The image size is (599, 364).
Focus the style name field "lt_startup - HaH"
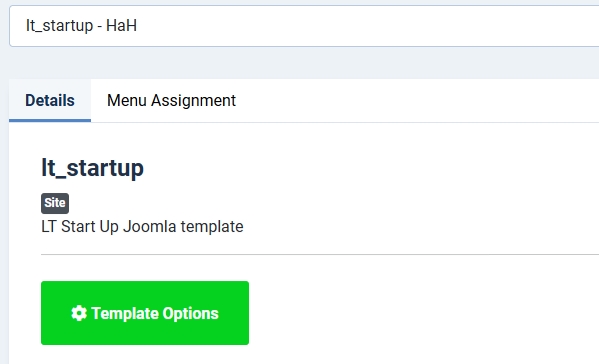click(x=304, y=26)
